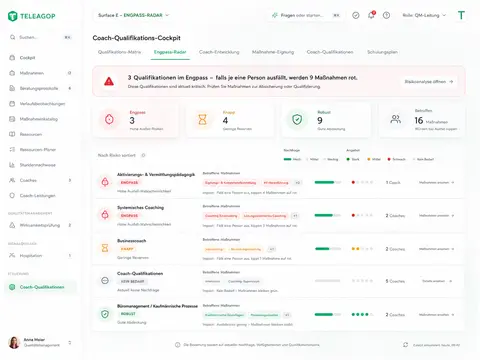The image size is (480, 360).
Task: Click the Verlaufsbeobachtungen sidebar icon
Action: tap(12, 104)
